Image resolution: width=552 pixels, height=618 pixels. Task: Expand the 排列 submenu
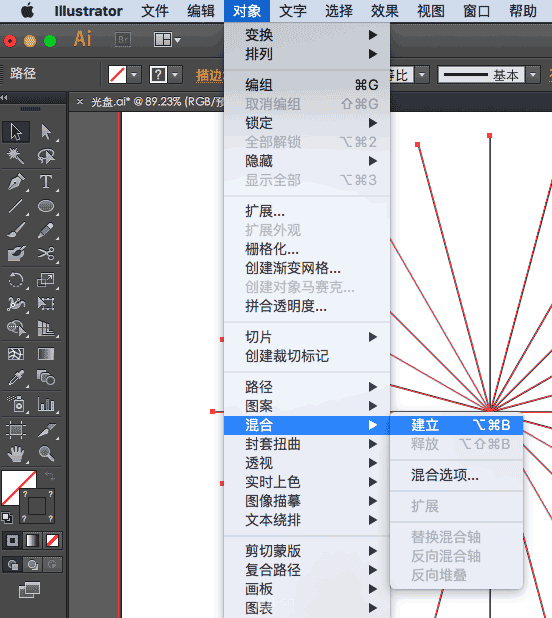(x=307, y=54)
